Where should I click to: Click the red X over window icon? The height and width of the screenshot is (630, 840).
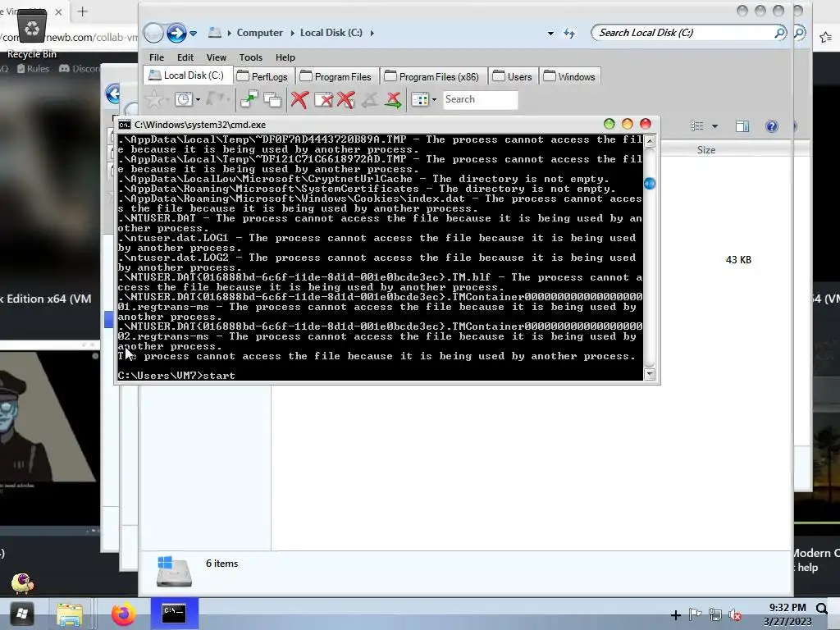(x=323, y=99)
